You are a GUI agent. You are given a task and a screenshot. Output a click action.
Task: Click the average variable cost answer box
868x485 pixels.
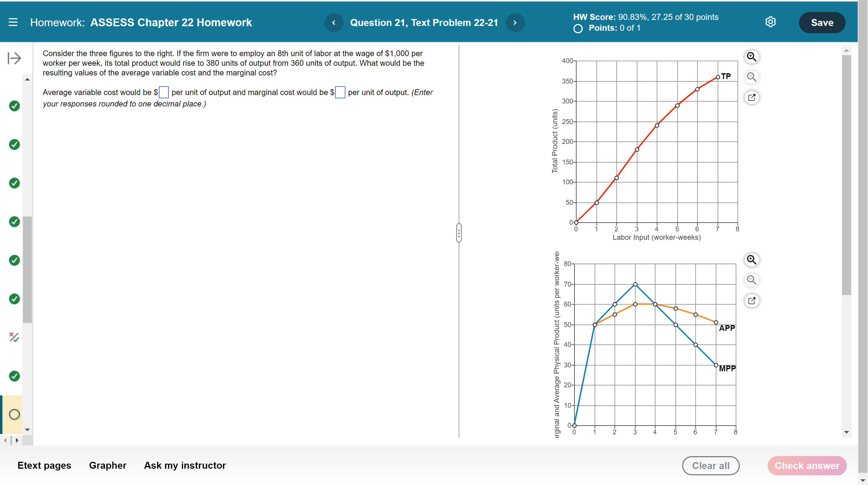click(x=163, y=92)
